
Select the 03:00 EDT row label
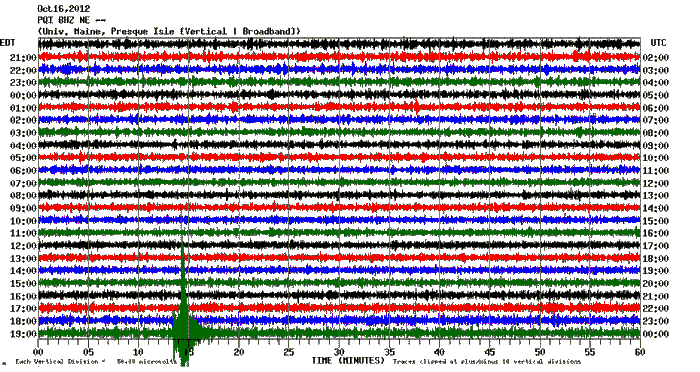[x=23, y=133]
